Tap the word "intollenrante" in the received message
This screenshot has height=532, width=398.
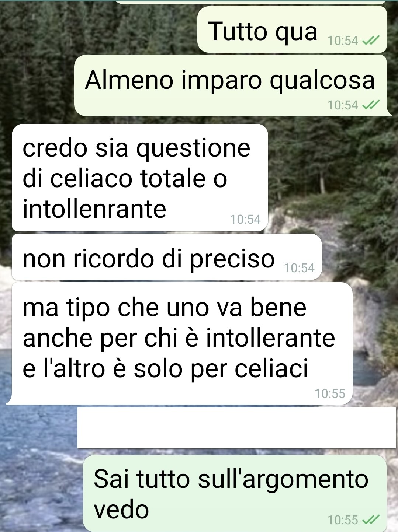click(x=94, y=209)
